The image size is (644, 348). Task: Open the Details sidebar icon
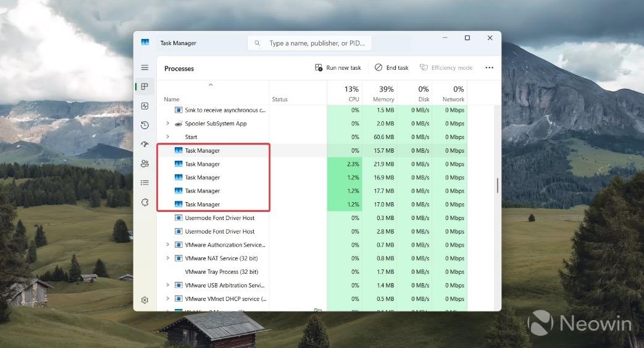click(144, 182)
